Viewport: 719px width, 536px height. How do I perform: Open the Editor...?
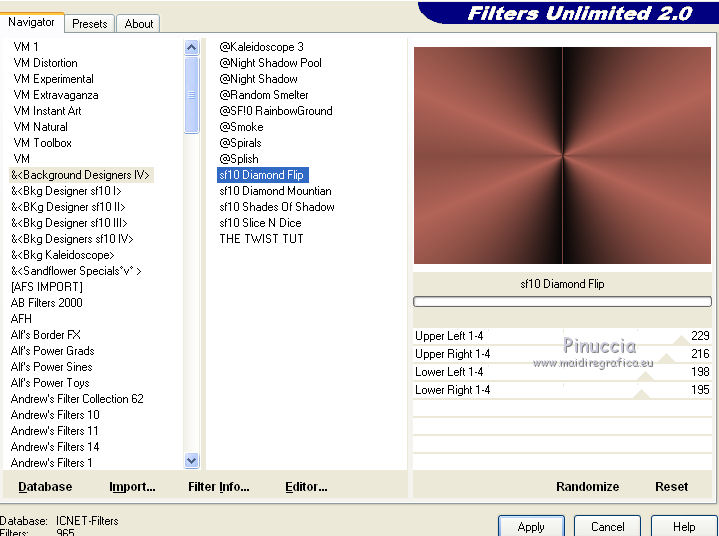[306, 486]
